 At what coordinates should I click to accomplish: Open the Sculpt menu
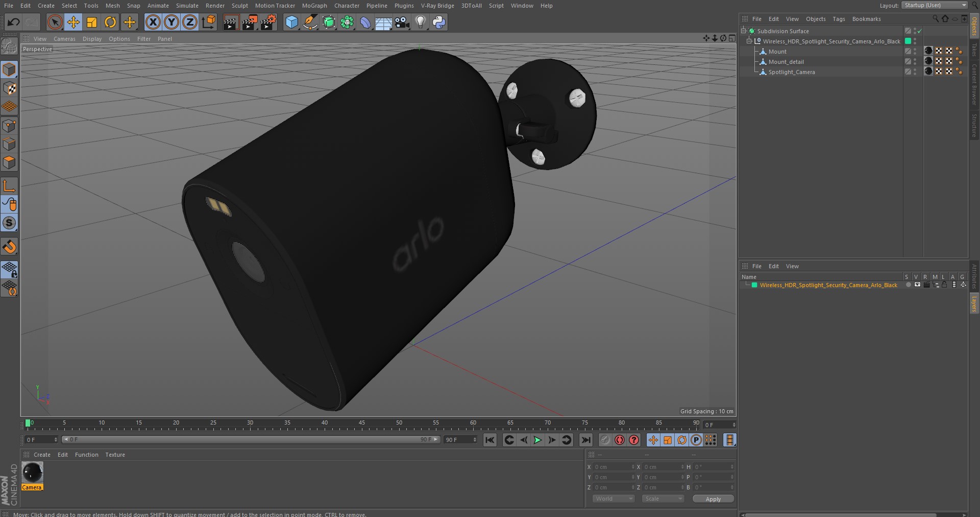tap(239, 6)
